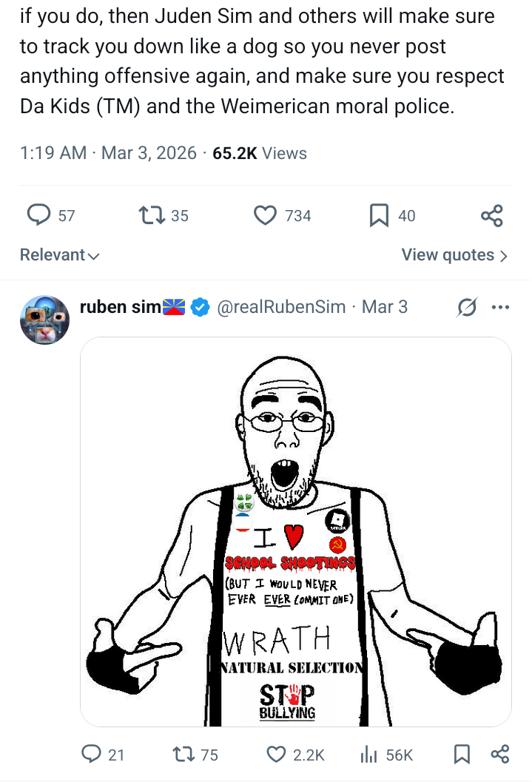This screenshot has width=532, height=782.
Task: Share the main post
Action: coord(492,215)
